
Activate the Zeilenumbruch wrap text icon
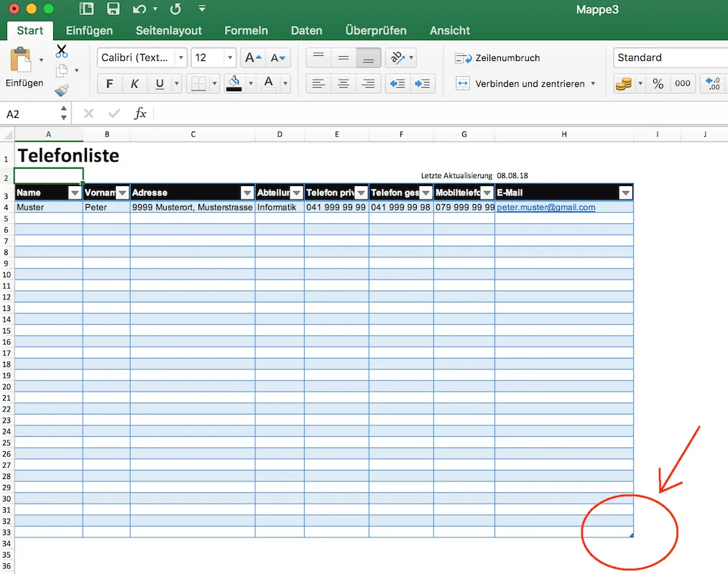(x=463, y=57)
